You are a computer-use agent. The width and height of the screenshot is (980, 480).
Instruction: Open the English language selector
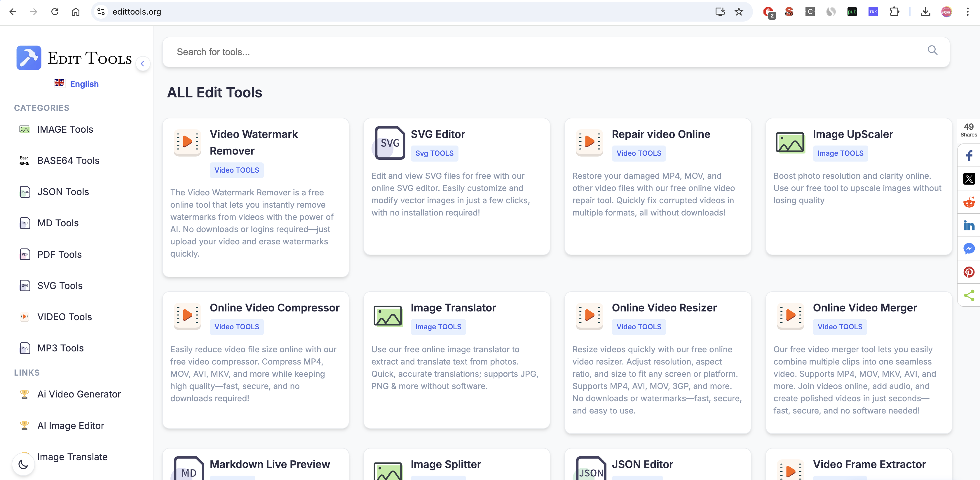pos(76,84)
